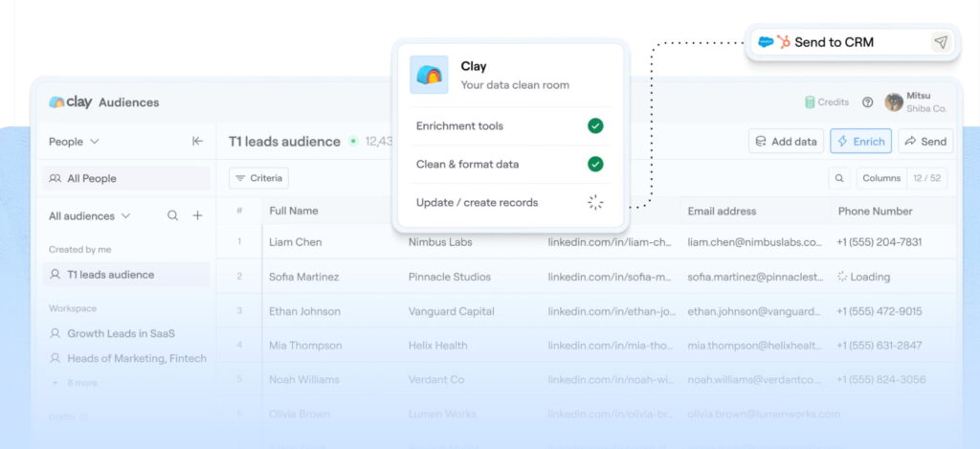Click the Phone Number column header
The width and height of the screenshot is (980, 449).
pos(875,212)
